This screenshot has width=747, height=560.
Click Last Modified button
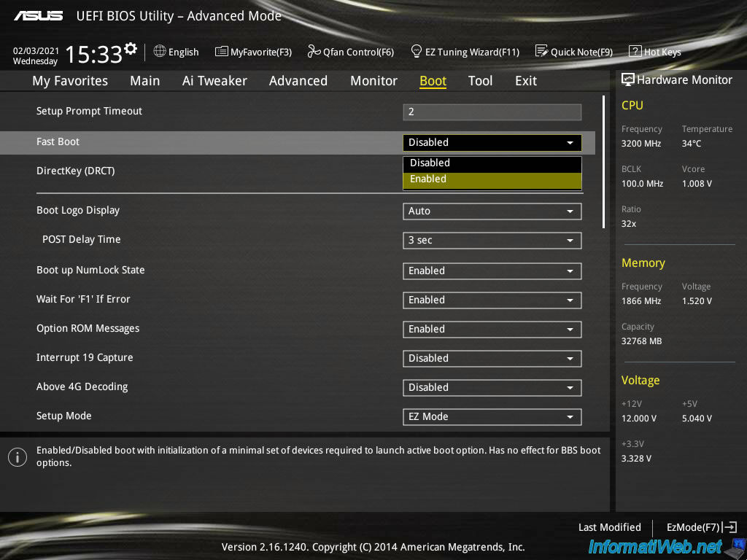609,527
